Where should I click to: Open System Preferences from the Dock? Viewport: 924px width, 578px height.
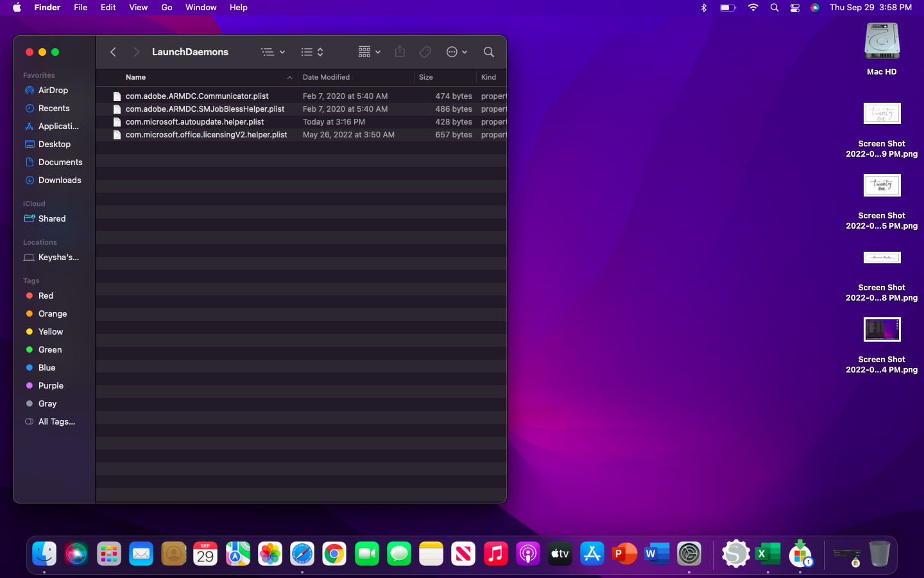click(689, 554)
